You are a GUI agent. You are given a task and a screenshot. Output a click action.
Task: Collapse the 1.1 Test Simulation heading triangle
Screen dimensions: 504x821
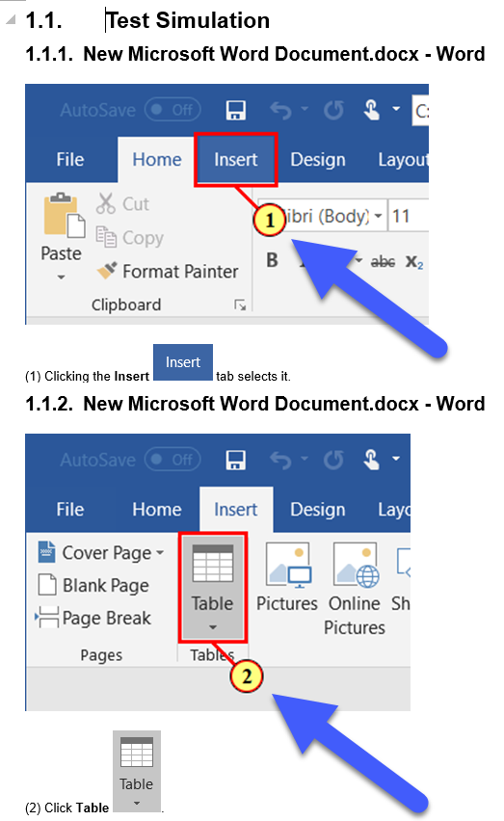(x=11, y=20)
